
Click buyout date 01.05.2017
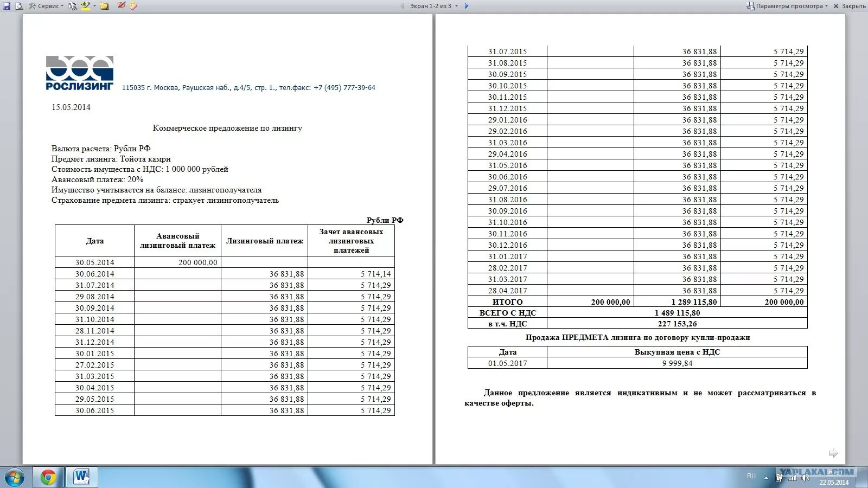coord(507,363)
